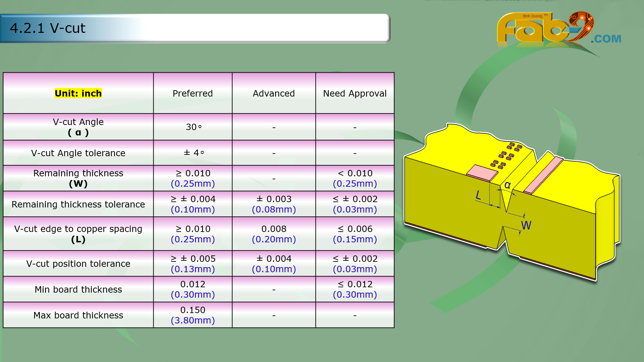Screen dimensions: 644x362
Task: Select the Need Approval column header
Action: 355,93
